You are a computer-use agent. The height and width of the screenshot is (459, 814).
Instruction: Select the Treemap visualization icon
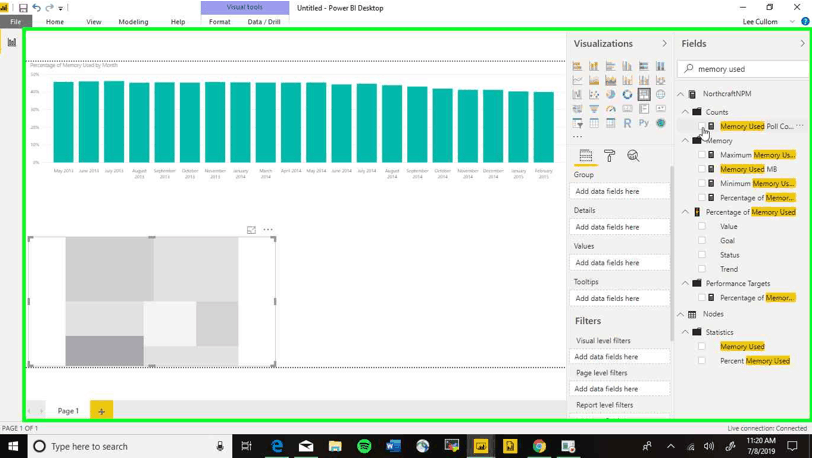(644, 94)
